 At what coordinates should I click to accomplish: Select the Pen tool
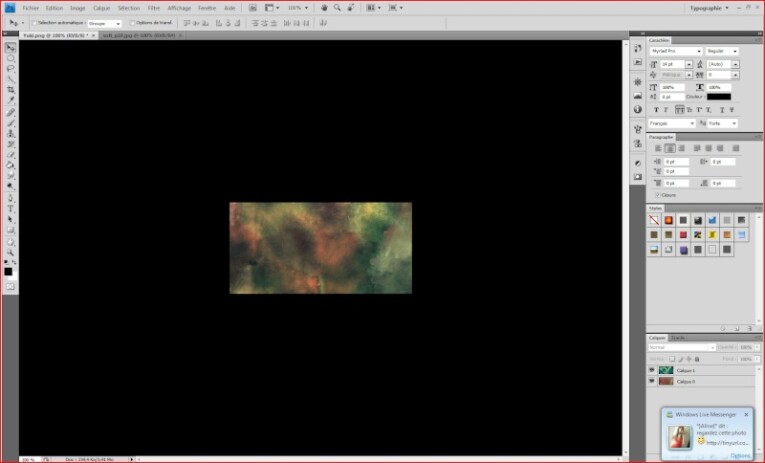[x=10, y=198]
